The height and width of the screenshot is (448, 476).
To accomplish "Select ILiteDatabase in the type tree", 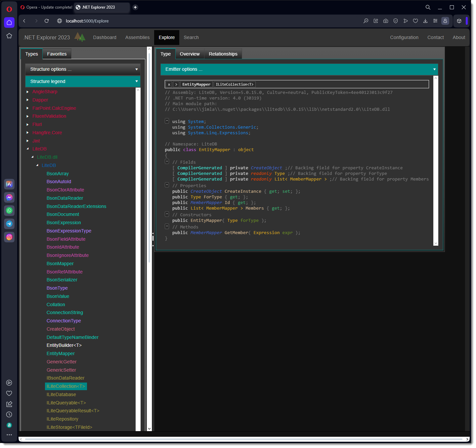I will click(x=61, y=395).
